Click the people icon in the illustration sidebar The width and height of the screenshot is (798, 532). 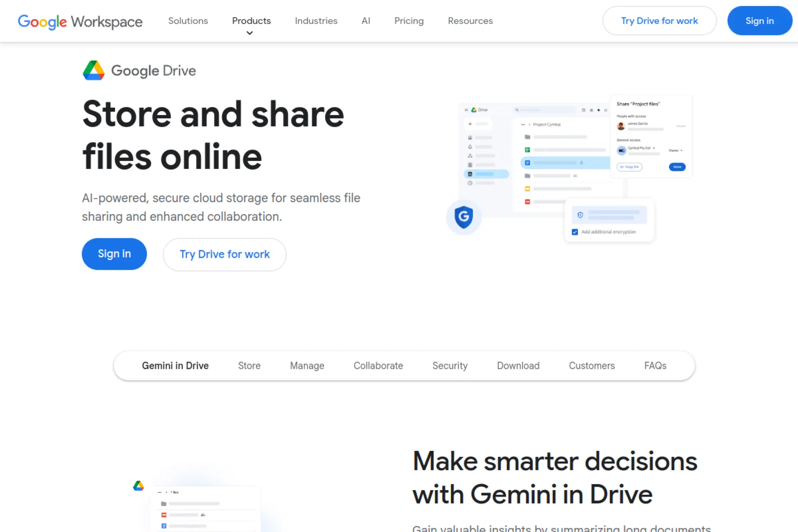(470, 156)
